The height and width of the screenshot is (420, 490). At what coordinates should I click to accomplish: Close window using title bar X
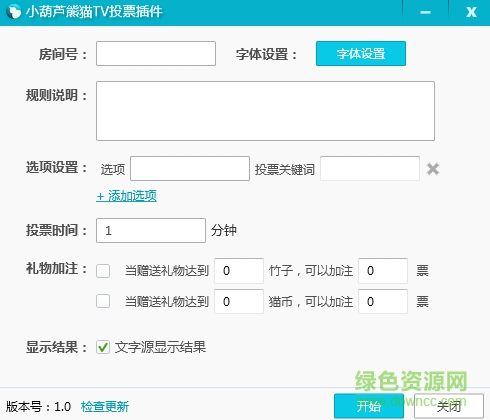pyautogui.click(x=471, y=12)
